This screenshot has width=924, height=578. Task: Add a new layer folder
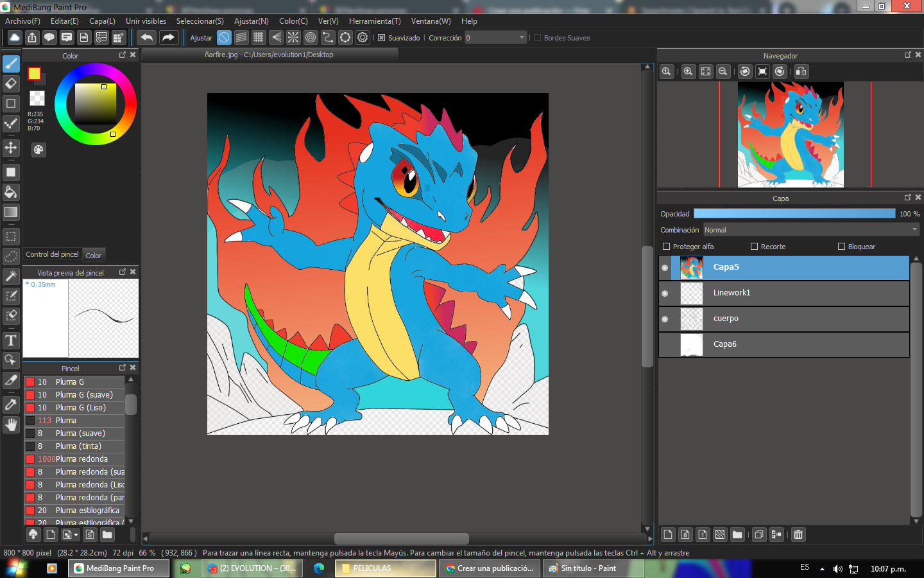737,534
